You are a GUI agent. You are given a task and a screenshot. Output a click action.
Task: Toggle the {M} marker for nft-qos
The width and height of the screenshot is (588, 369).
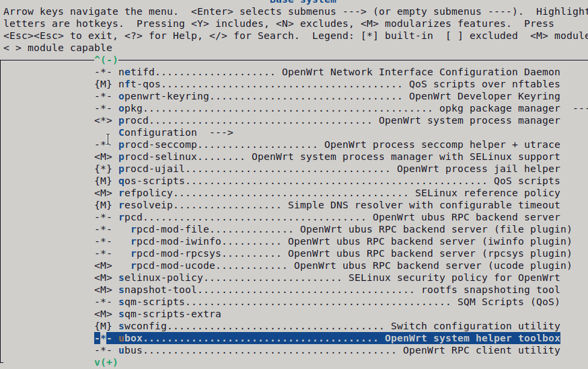click(x=103, y=84)
